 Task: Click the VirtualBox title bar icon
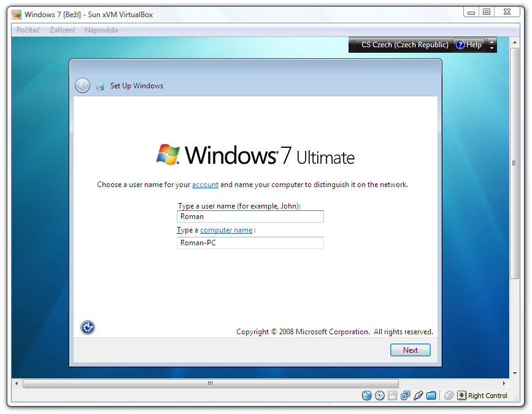[17, 15]
